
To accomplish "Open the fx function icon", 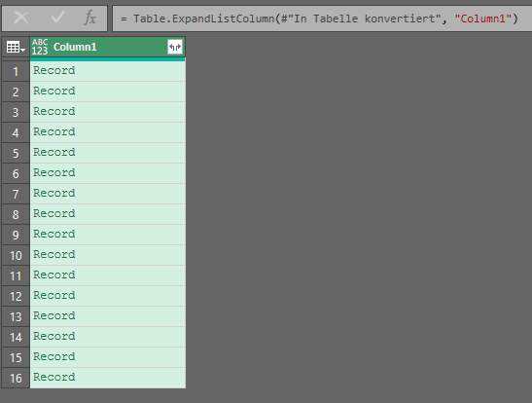I will (x=90, y=18).
